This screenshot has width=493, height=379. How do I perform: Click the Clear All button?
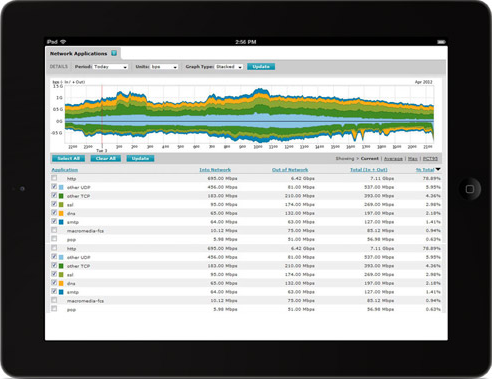click(x=106, y=158)
